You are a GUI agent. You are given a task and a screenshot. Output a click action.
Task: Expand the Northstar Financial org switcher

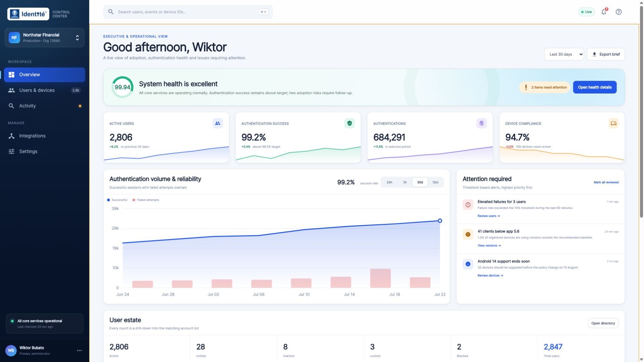click(x=44, y=38)
